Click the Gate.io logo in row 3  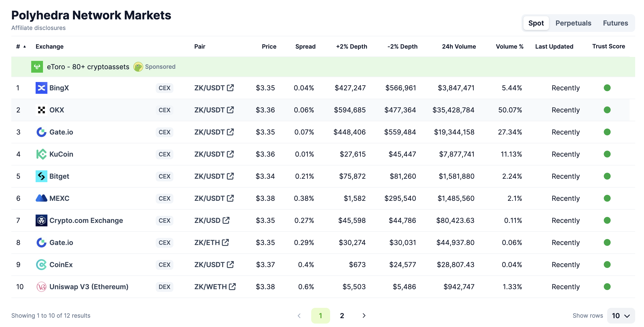tap(41, 132)
